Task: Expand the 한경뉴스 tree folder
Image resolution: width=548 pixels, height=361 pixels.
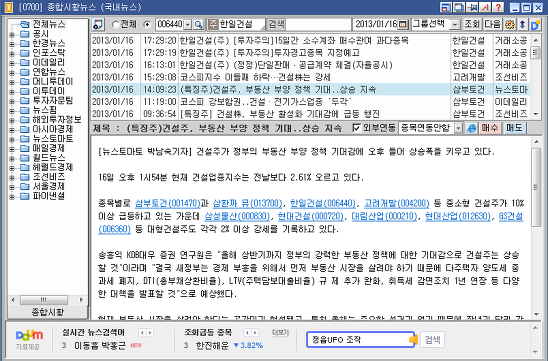Action: [12, 44]
